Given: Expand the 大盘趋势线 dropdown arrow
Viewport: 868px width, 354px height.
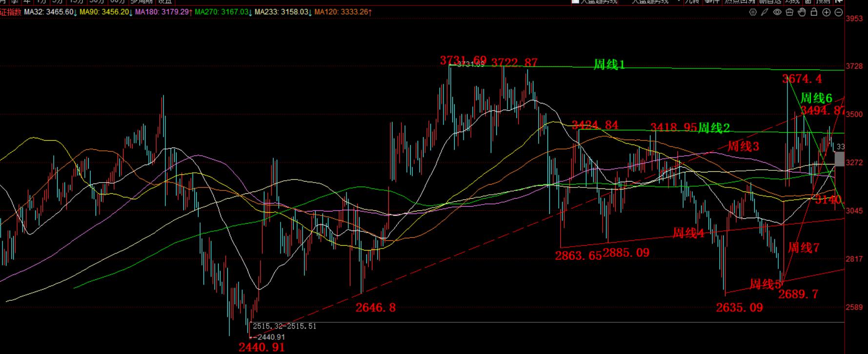Looking at the screenshot, I should [679, 1].
